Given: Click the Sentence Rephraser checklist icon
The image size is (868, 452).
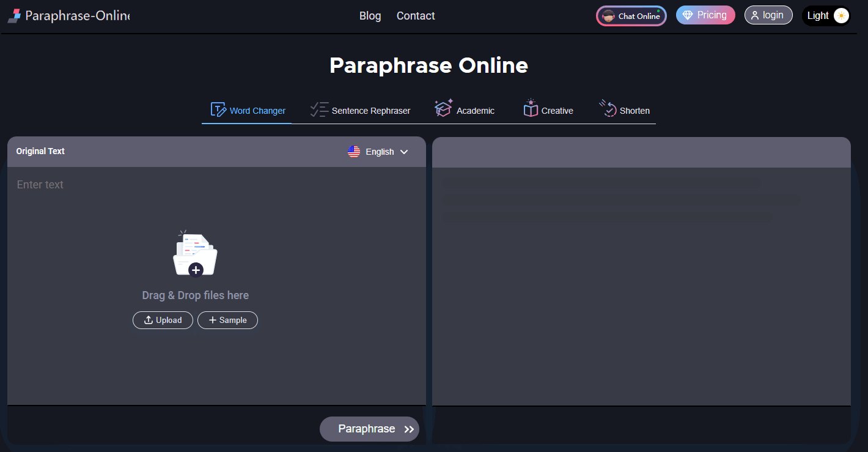Looking at the screenshot, I should pos(319,109).
